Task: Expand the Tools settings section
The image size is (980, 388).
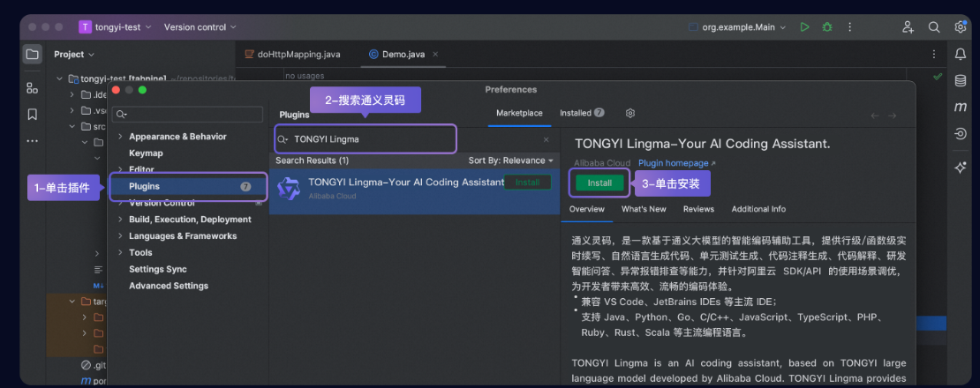Action: click(120, 252)
